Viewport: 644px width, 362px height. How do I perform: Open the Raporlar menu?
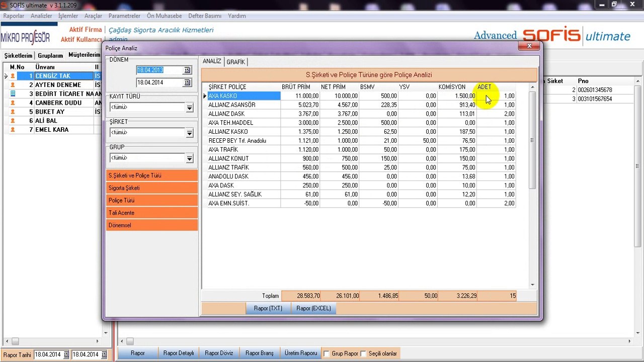[x=14, y=16]
